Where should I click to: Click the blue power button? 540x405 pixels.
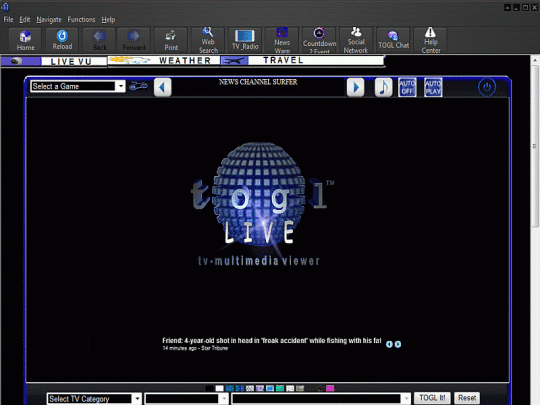pos(487,87)
